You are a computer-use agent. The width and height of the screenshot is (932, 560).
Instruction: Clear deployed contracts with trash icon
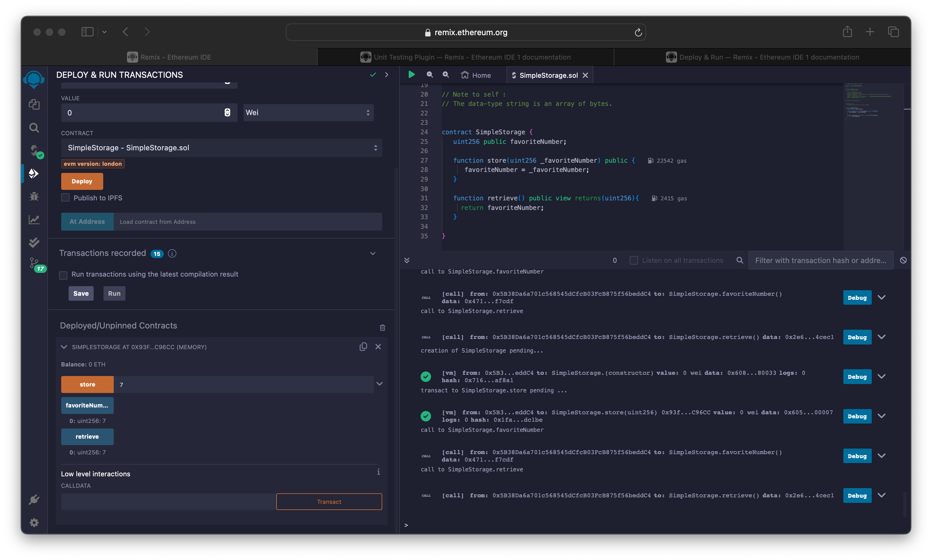(x=382, y=328)
